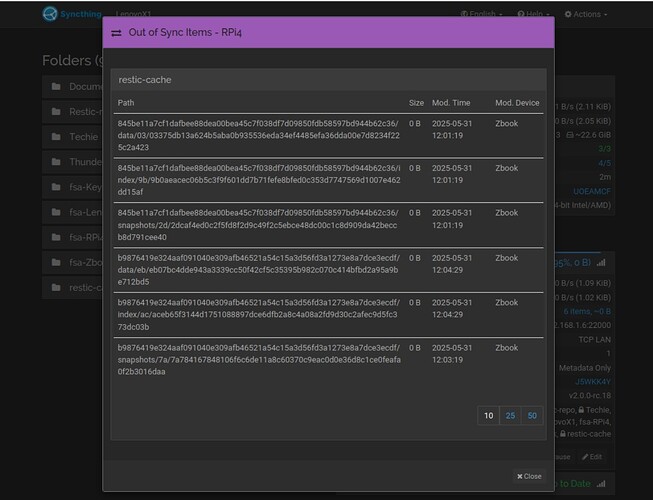The image size is (653, 500).
Task: Click the TCP LAN connection type
Action: tap(594, 340)
